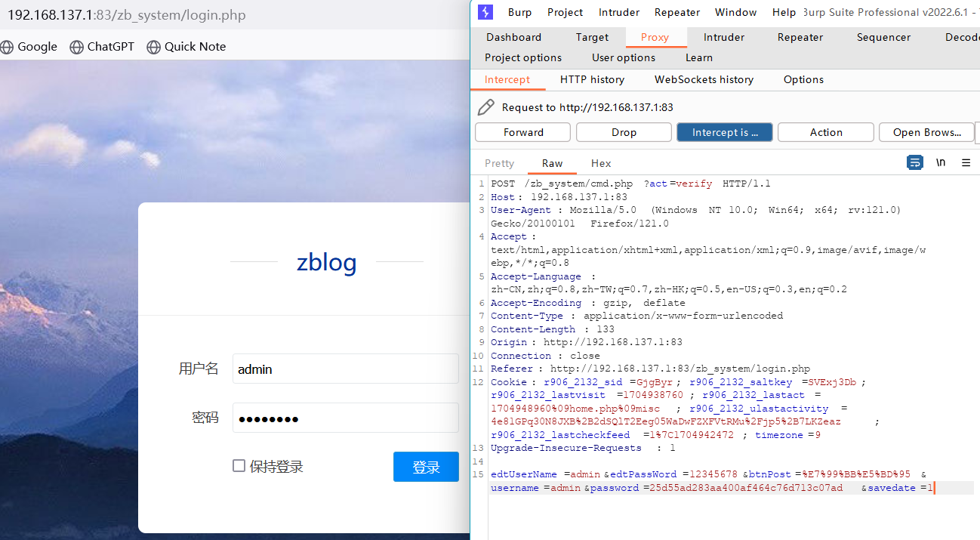Open the Intruder menu in the menu bar
The image size is (980, 540).
click(x=619, y=12)
